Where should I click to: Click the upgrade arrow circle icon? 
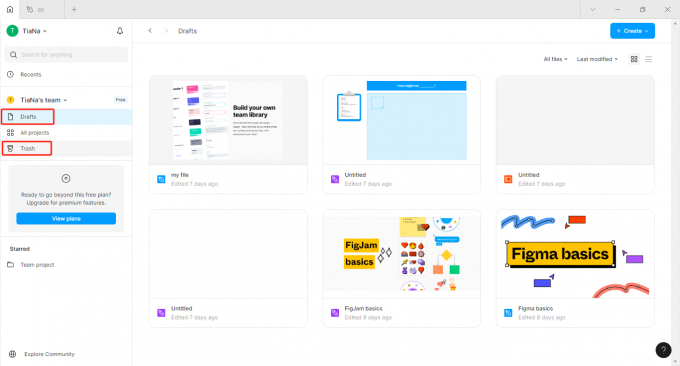tap(66, 178)
